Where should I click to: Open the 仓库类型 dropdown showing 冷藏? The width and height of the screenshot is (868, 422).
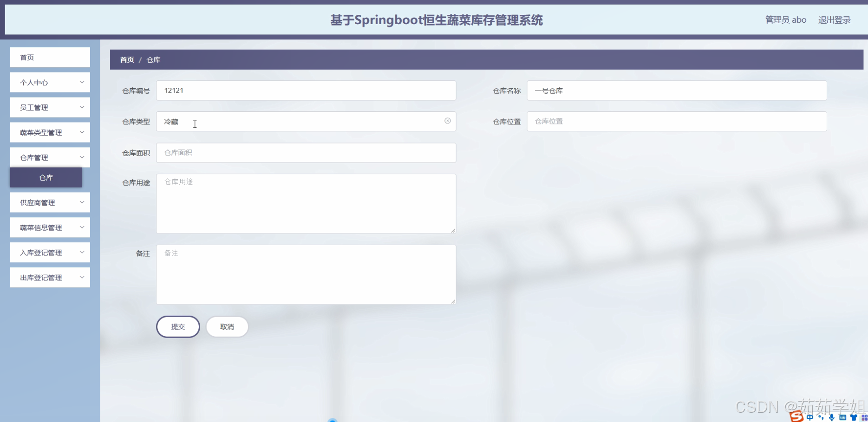(x=306, y=121)
